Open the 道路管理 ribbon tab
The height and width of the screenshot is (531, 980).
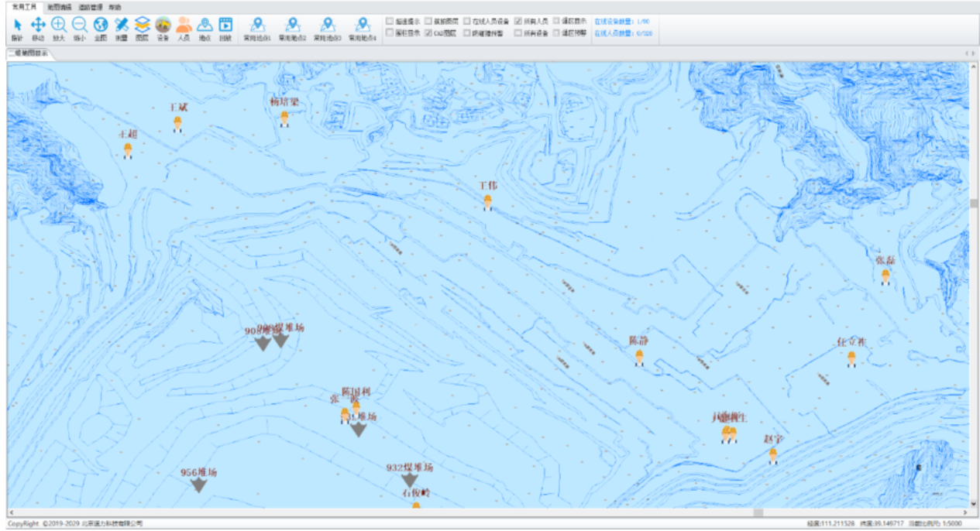click(91, 6)
